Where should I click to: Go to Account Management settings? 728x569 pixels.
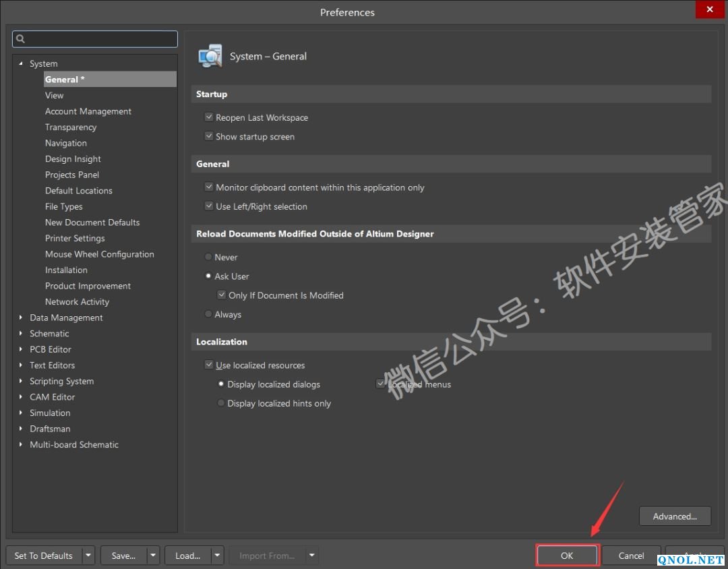pyautogui.click(x=88, y=111)
